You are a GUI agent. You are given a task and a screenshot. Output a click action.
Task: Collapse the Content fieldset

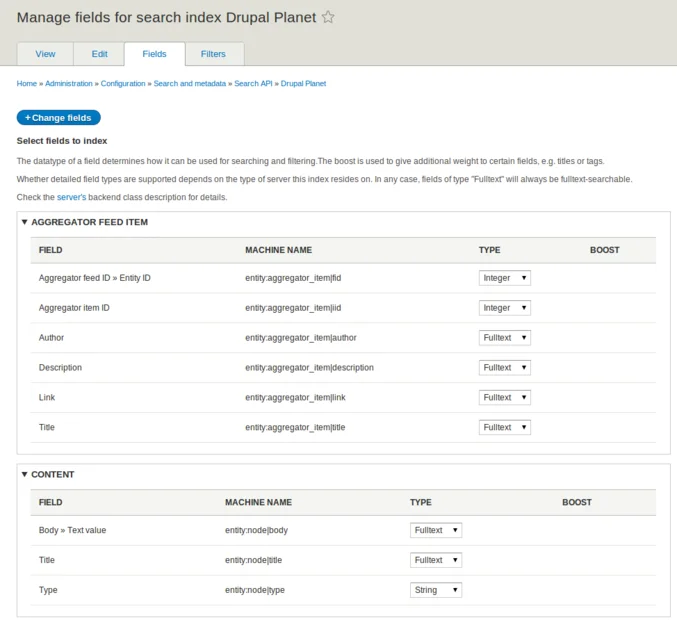pyautogui.click(x=48, y=474)
